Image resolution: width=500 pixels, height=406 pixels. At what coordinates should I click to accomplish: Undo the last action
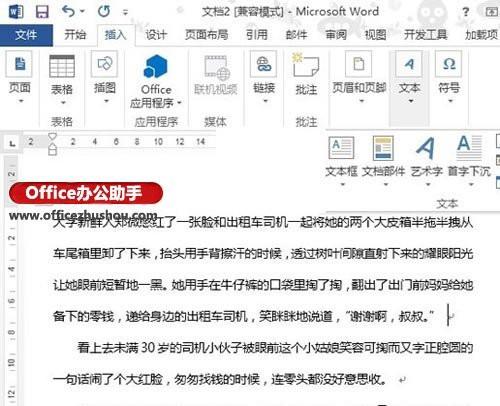click(x=68, y=12)
